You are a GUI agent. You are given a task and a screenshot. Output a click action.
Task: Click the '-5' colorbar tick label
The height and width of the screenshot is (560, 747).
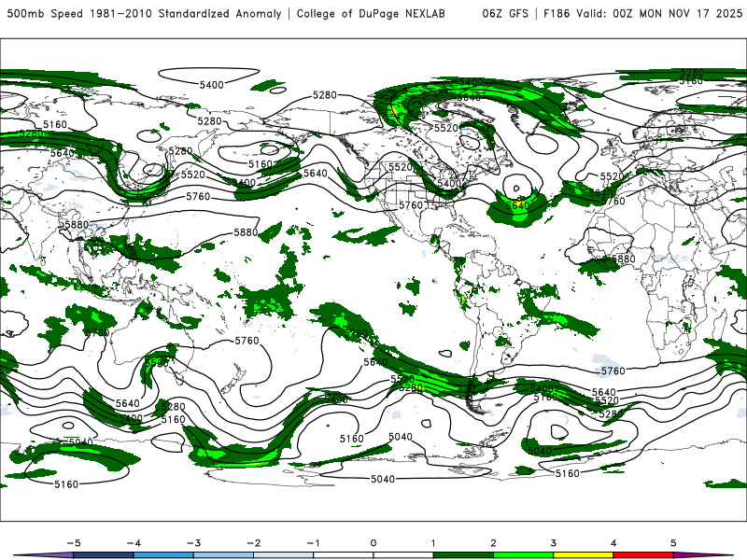tap(74, 543)
